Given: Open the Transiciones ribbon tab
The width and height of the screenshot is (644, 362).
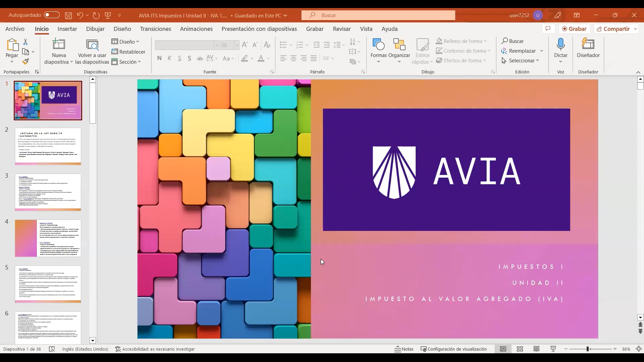Looking at the screenshot, I should click(155, 29).
